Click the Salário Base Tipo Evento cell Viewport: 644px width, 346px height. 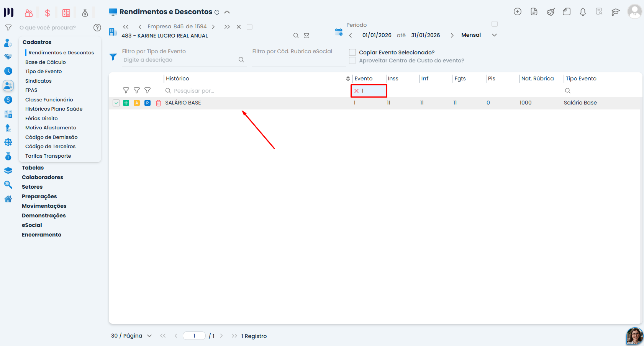(580, 103)
